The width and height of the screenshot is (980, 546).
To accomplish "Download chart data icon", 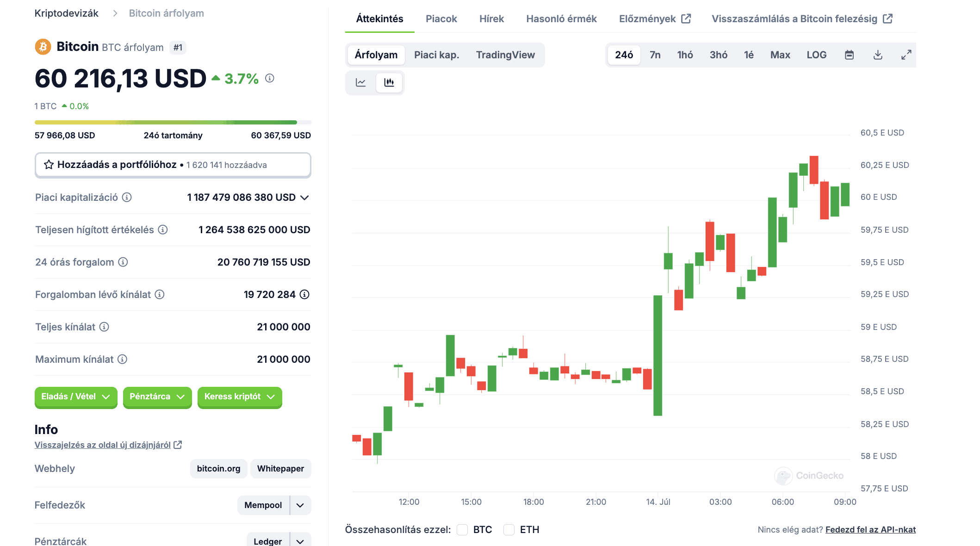I will click(878, 55).
